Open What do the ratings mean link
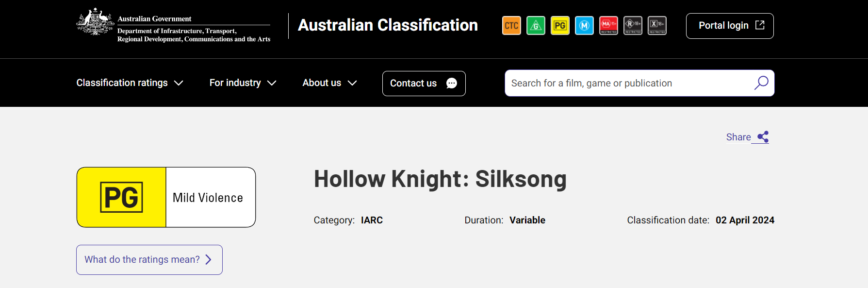The width and height of the screenshot is (868, 288). pos(149,260)
